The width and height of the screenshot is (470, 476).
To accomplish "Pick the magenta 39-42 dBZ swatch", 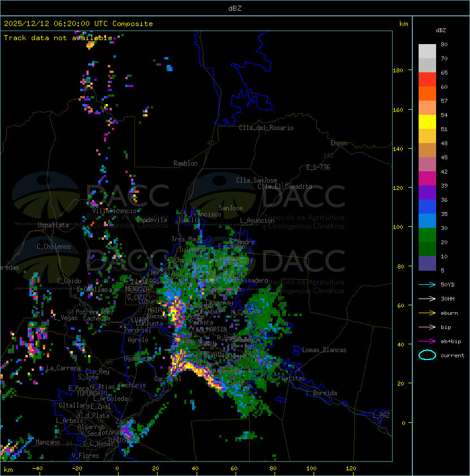I will point(427,179).
